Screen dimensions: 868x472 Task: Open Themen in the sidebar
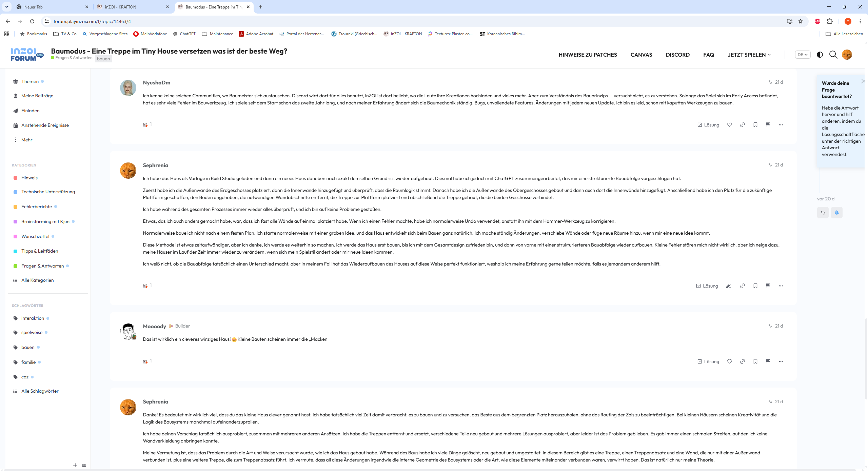pos(30,81)
